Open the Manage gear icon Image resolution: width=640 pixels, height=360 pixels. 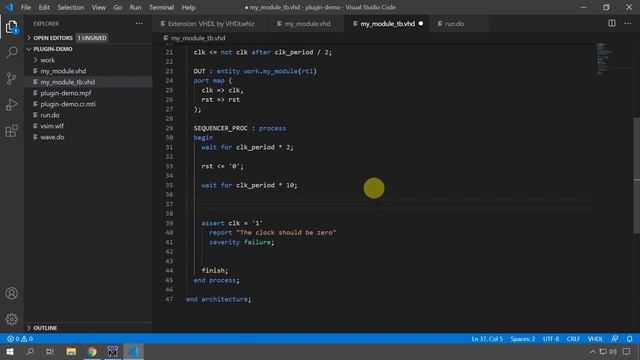pyautogui.click(x=11, y=319)
